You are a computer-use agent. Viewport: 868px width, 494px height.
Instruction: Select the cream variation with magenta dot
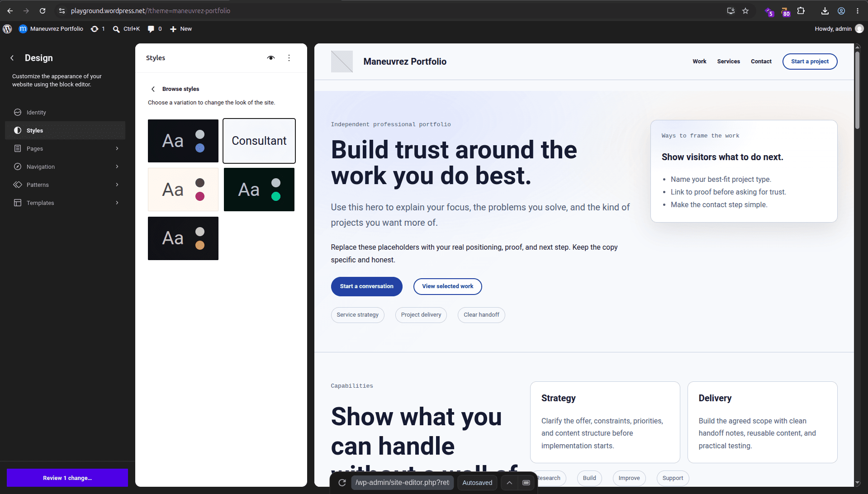183,190
